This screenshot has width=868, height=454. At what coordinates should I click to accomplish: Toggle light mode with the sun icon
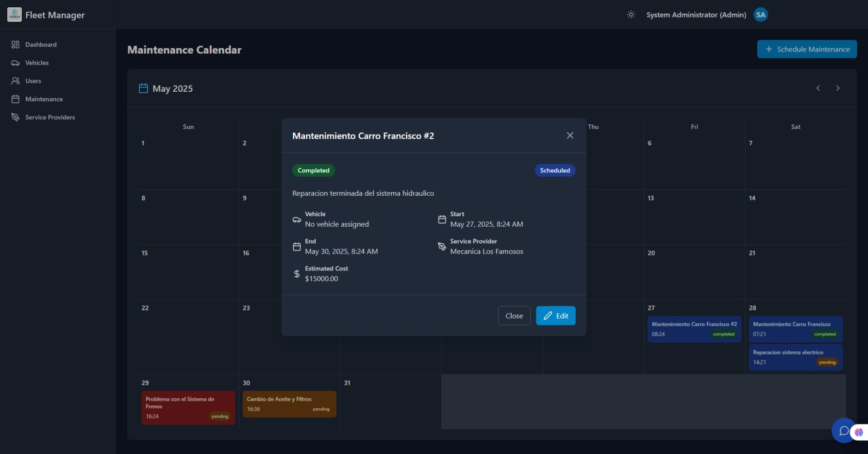pos(631,15)
